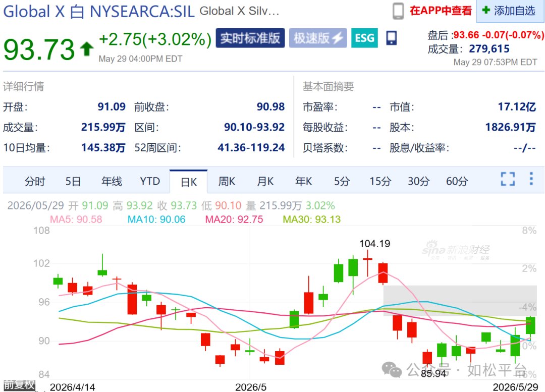Click the 52周区间 value 41.36-119.24
Viewport: 545px width, 392px height.
coord(251,148)
